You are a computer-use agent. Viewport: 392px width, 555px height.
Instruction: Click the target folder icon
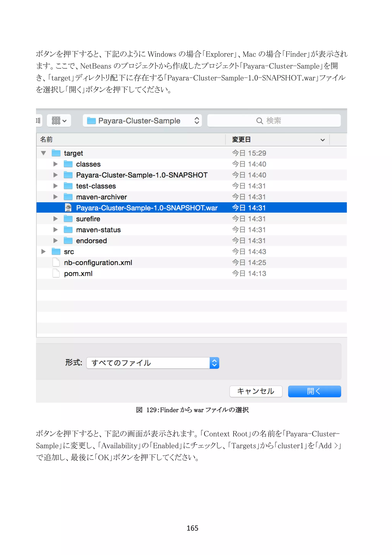56,153
